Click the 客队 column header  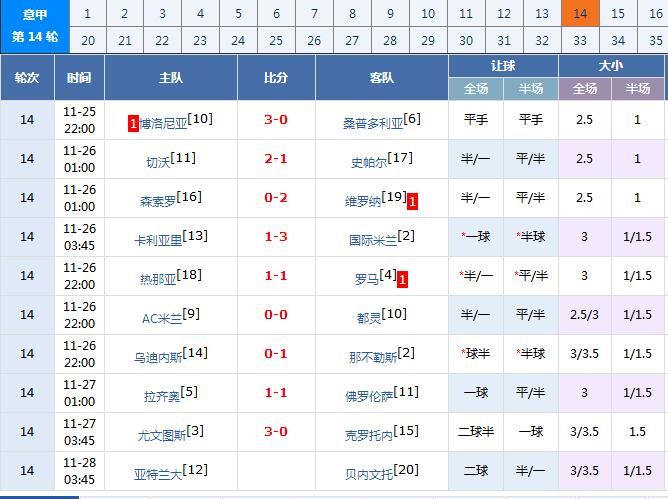(382, 78)
